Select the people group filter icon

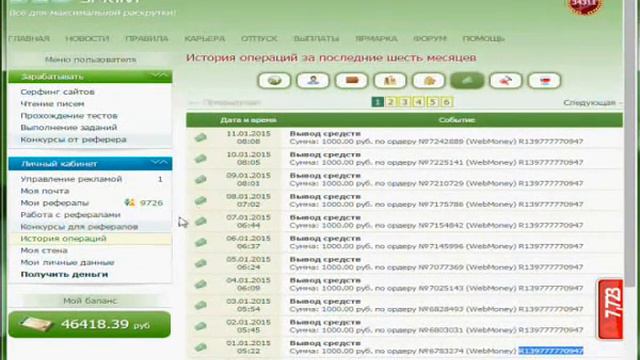point(390,80)
